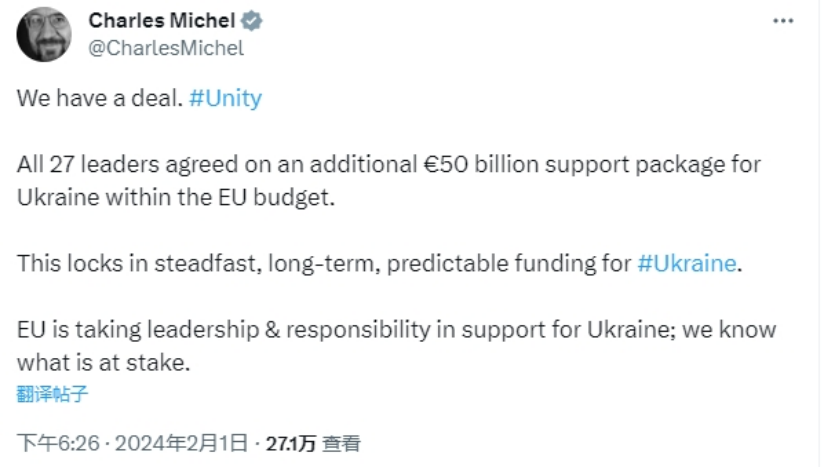Open Charles Michel's profile avatar photo

coord(44,34)
